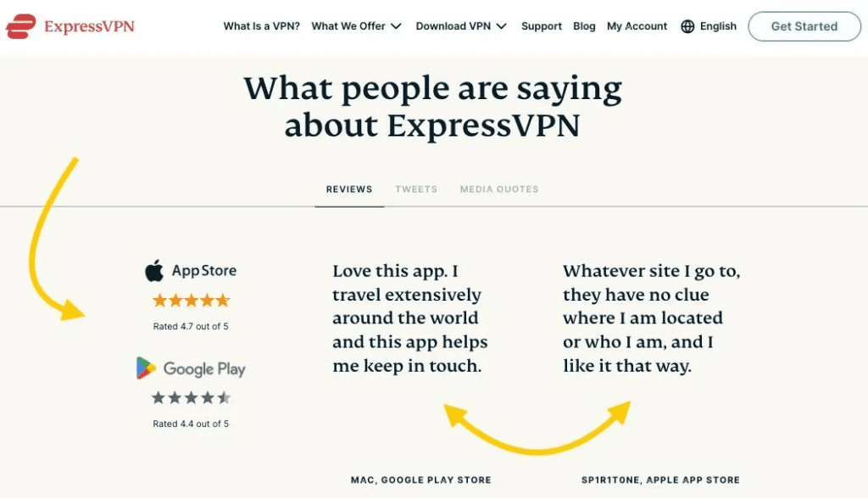Image resolution: width=868 pixels, height=498 pixels.
Task: Select the Reviews tab
Action: coord(349,189)
